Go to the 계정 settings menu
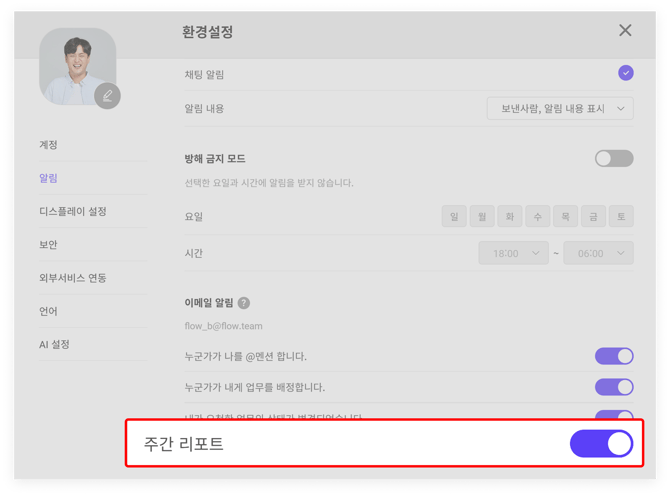This screenshot has height=496, width=670. click(48, 145)
